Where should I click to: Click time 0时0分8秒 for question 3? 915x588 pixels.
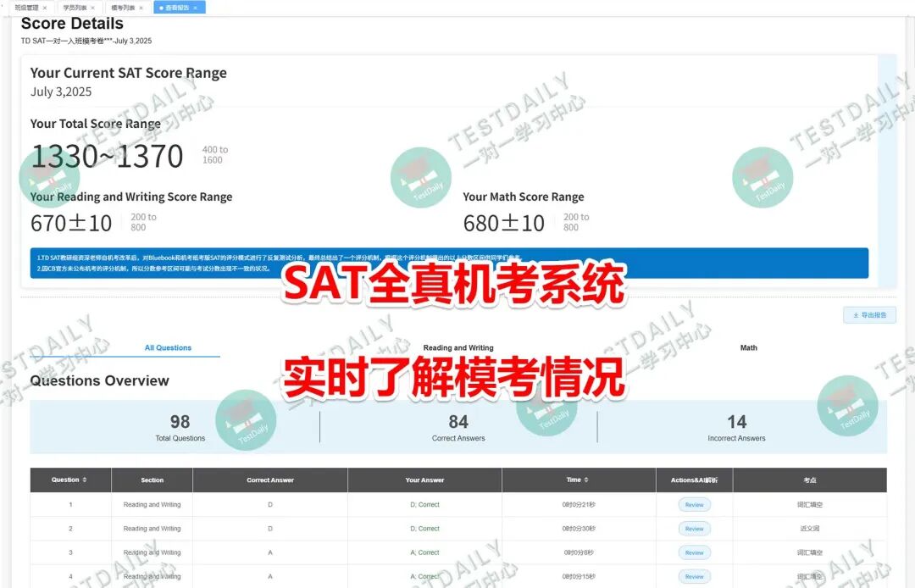[579, 552]
